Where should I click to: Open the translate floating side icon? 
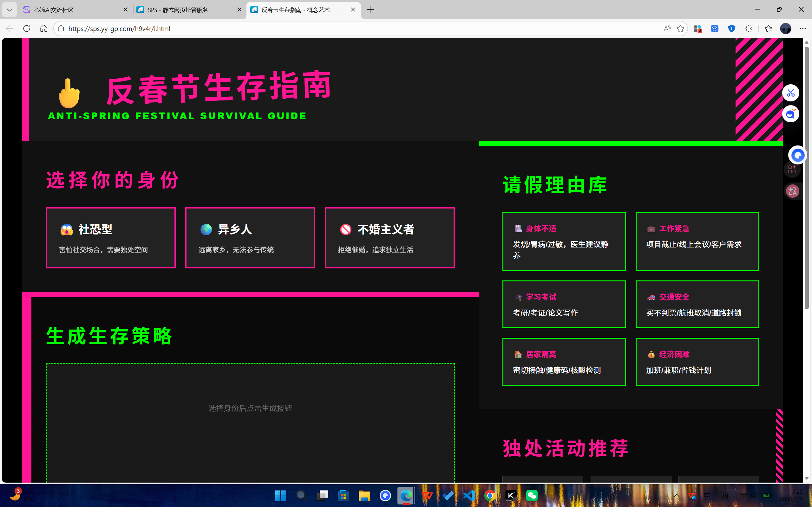(793, 191)
